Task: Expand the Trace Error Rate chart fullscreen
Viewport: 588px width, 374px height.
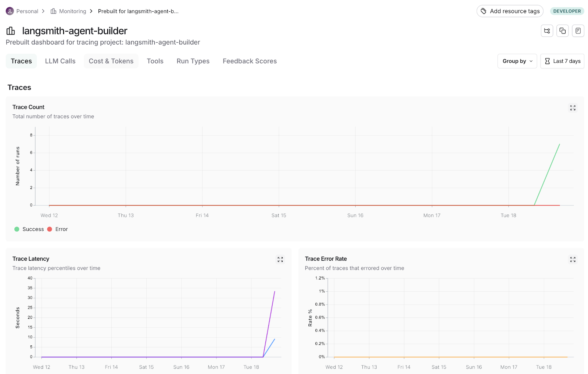Action: click(573, 260)
